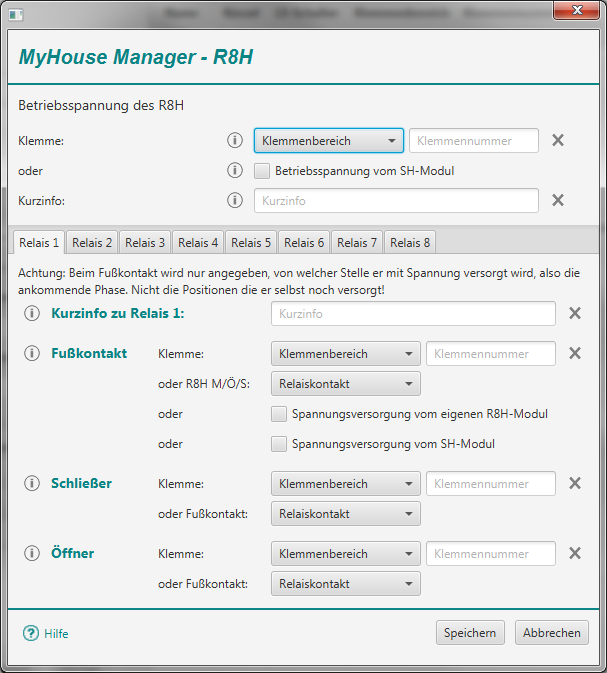
Task: Click the info icon beside Fußkontakt
Action: 31,353
